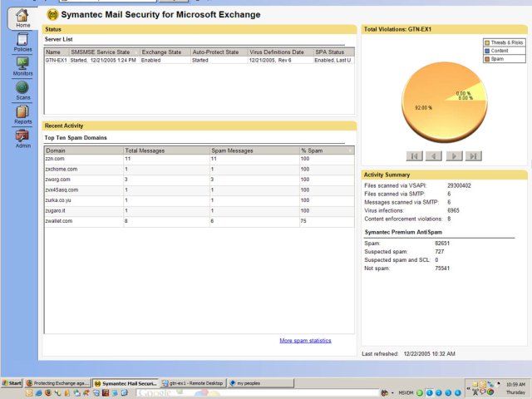Advance to the next violations chart

(x=454, y=155)
